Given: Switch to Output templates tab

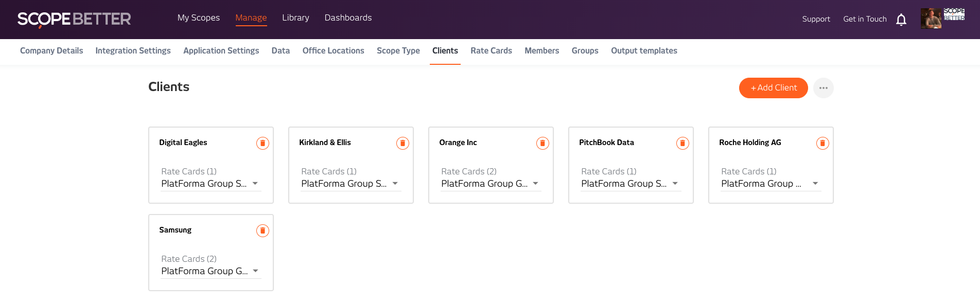Looking at the screenshot, I should 644,50.
